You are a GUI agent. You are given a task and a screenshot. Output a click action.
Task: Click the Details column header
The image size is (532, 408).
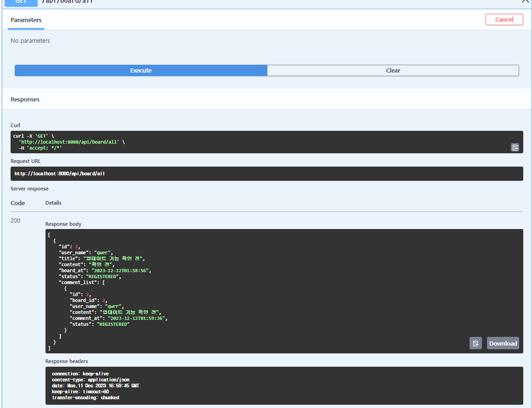(x=53, y=203)
